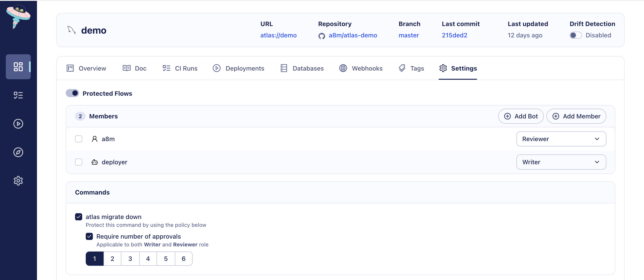The width and height of the screenshot is (644, 280).
Task: Open the compass explore icon in sidebar
Action: pos(18,152)
